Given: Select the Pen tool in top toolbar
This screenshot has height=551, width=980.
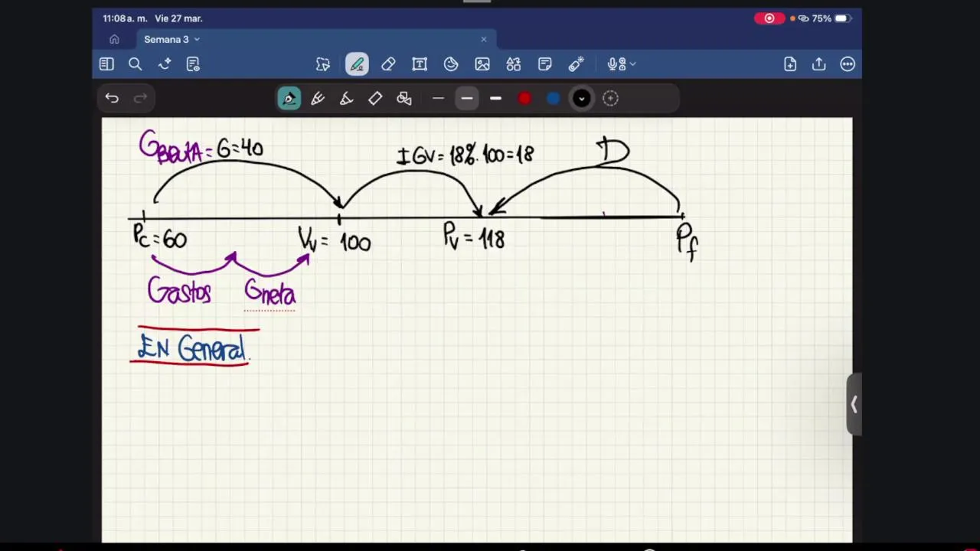Looking at the screenshot, I should [x=357, y=64].
